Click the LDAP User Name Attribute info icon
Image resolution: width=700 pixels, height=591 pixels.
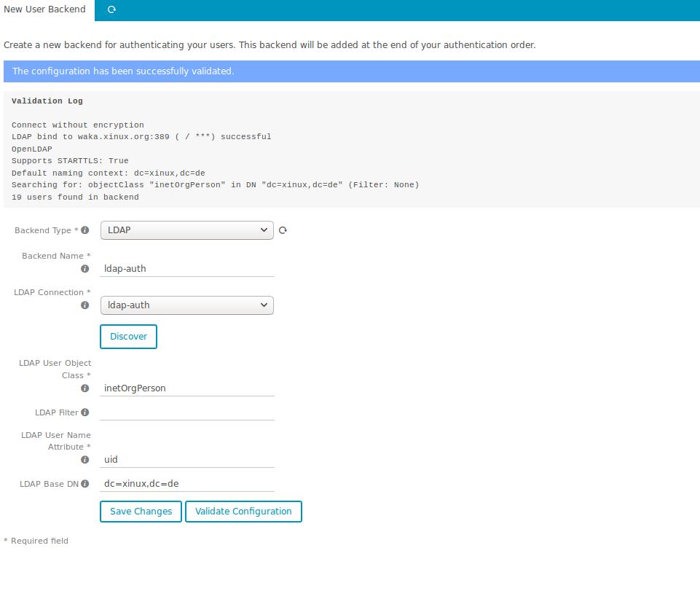pyautogui.click(x=85, y=460)
